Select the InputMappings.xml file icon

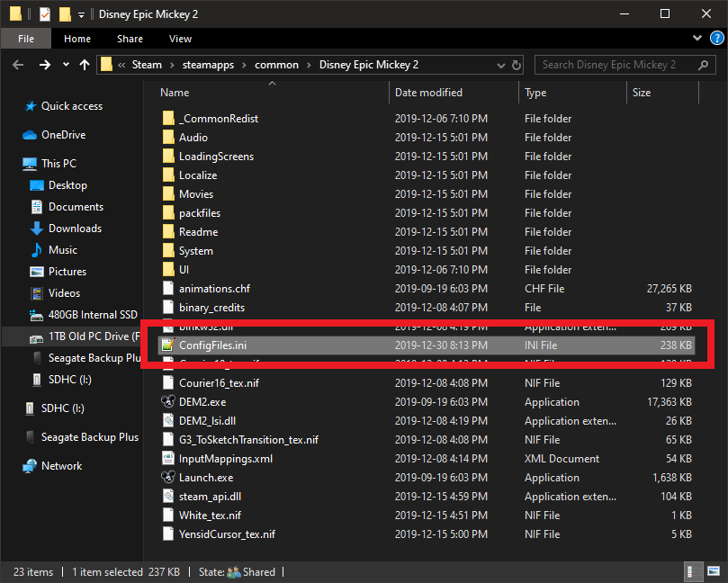pyautogui.click(x=168, y=458)
